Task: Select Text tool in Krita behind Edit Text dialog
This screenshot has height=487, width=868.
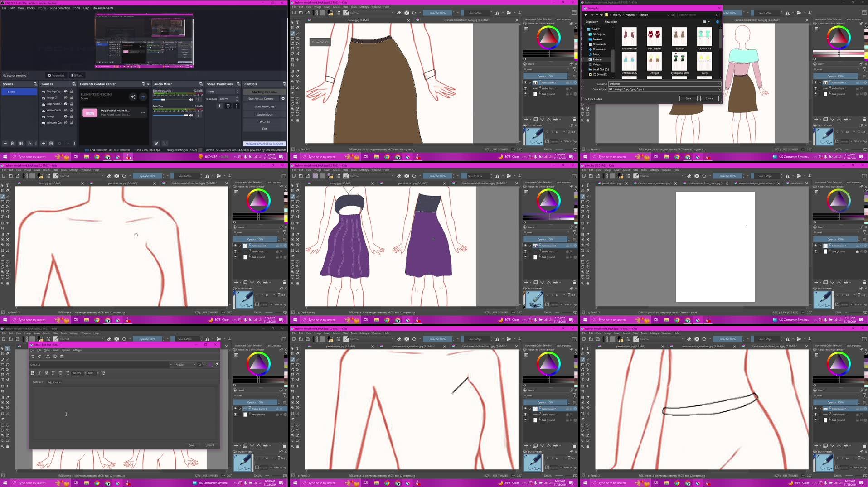Action: (8, 349)
